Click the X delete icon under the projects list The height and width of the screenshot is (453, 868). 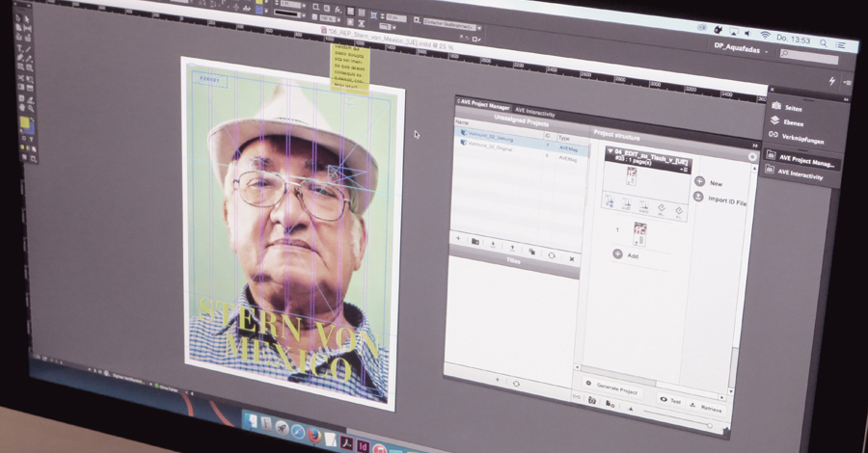click(x=571, y=258)
